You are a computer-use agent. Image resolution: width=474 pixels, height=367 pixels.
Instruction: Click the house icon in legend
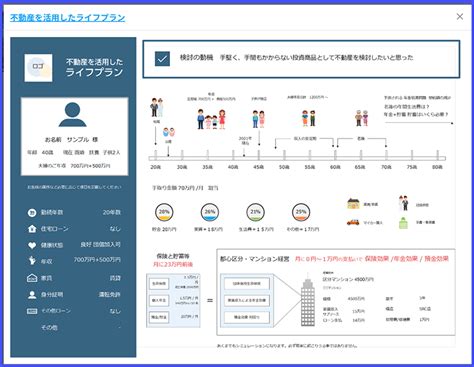point(353,203)
